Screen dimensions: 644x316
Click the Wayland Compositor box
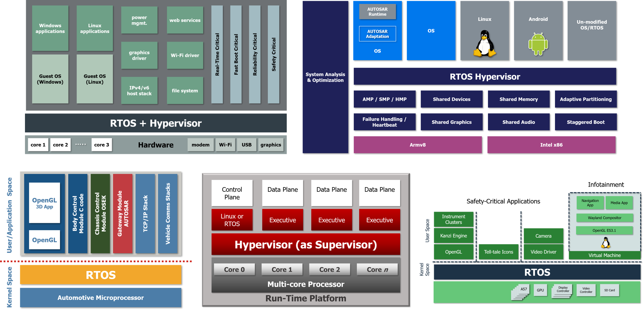604,218
